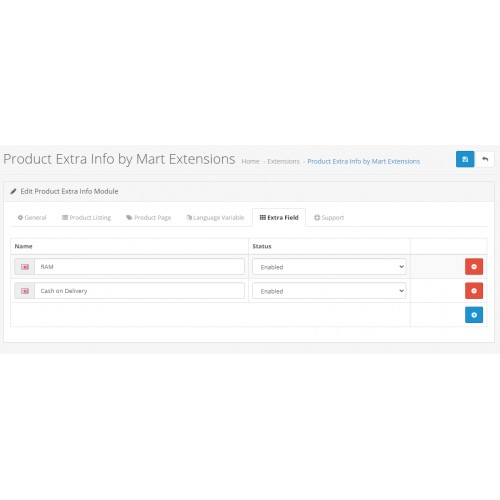The height and width of the screenshot is (500, 500).
Task: Click the blue save icon button
Action: click(x=465, y=159)
